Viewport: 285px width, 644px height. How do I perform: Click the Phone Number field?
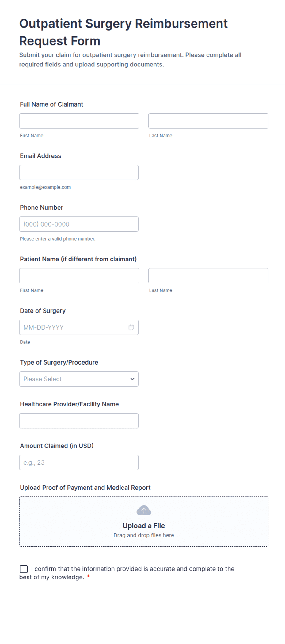[79, 224]
